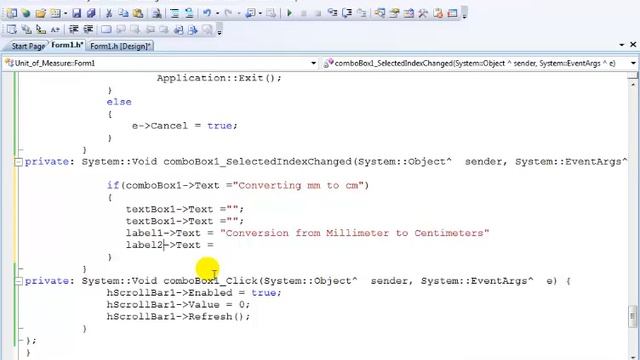
Task: Open the Properties Window icon
Action: [x=394, y=13]
